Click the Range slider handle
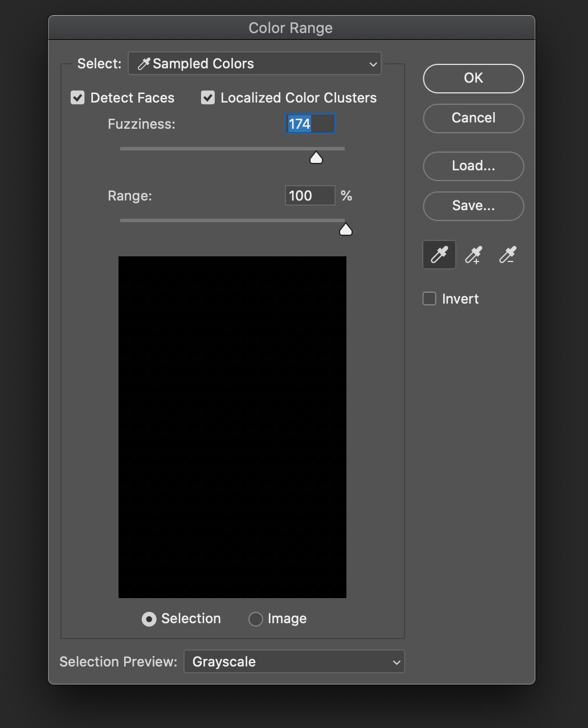The width and height of the screenshot is (588, 728). [x=346, y=229]
